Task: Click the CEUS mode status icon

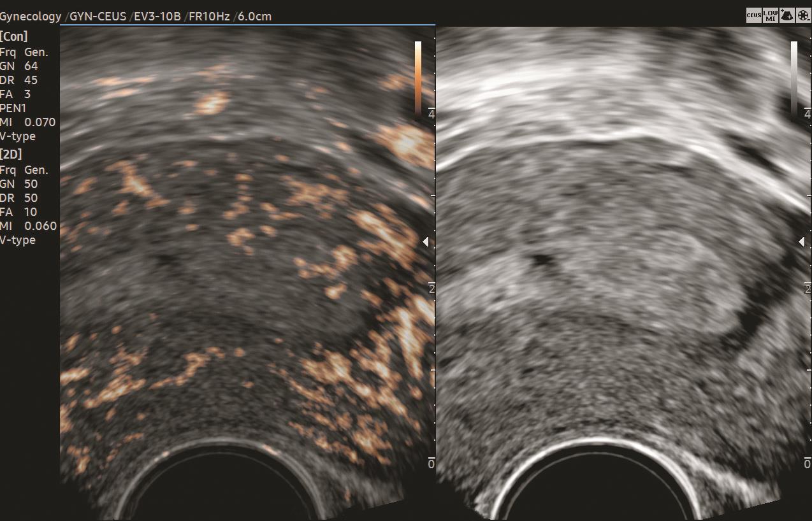Action: point(754,16)
